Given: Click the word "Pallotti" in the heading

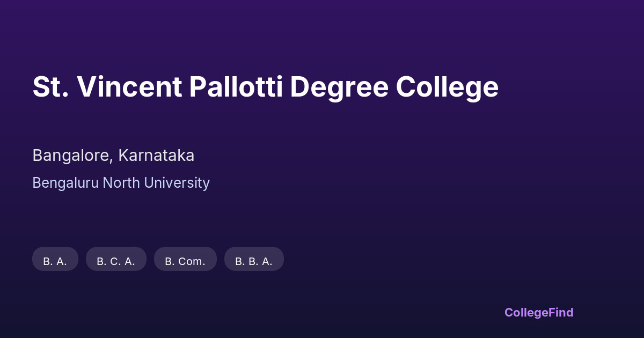Looking at the screenshot, I should coord(236,87).
